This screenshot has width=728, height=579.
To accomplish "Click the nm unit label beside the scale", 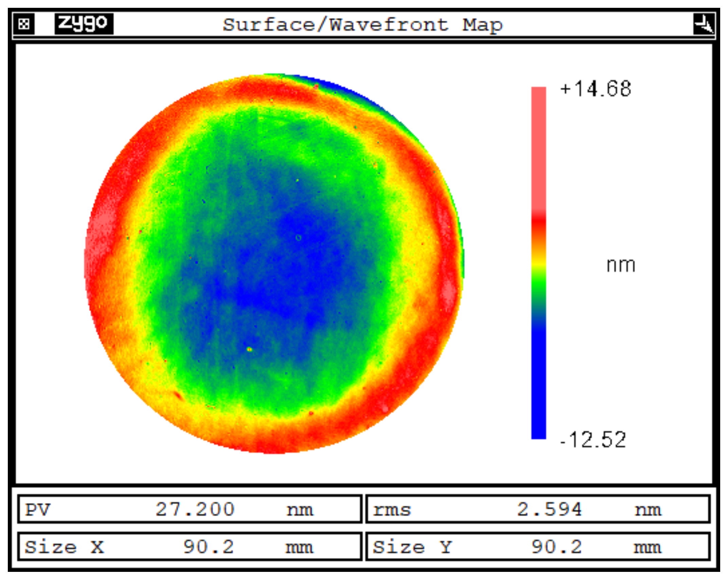I will tap(621, 265).
